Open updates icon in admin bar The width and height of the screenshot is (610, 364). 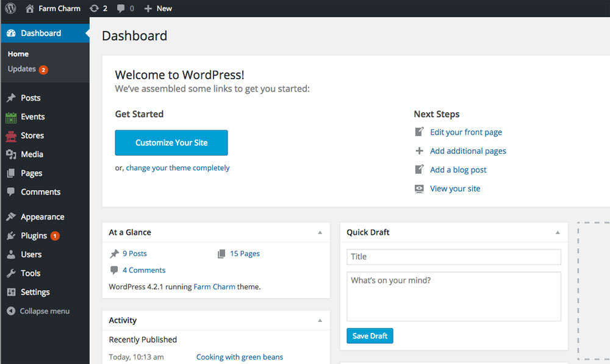point(94,8)
